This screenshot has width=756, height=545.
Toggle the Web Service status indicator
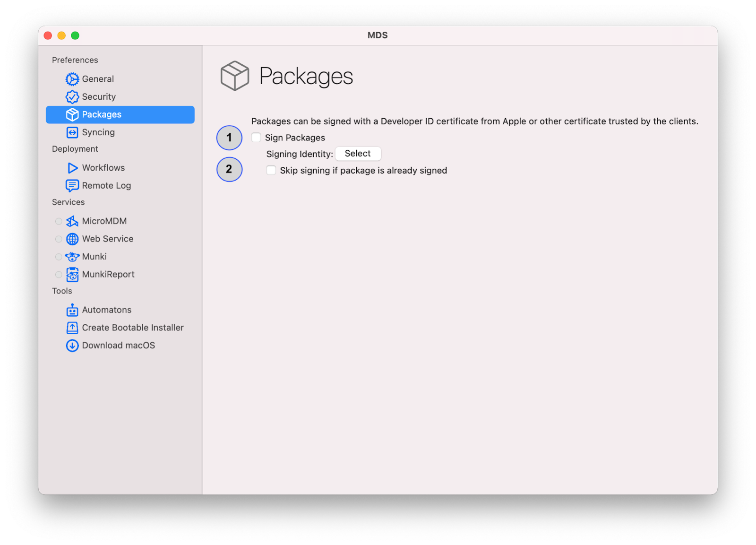(x=59, y=239)
